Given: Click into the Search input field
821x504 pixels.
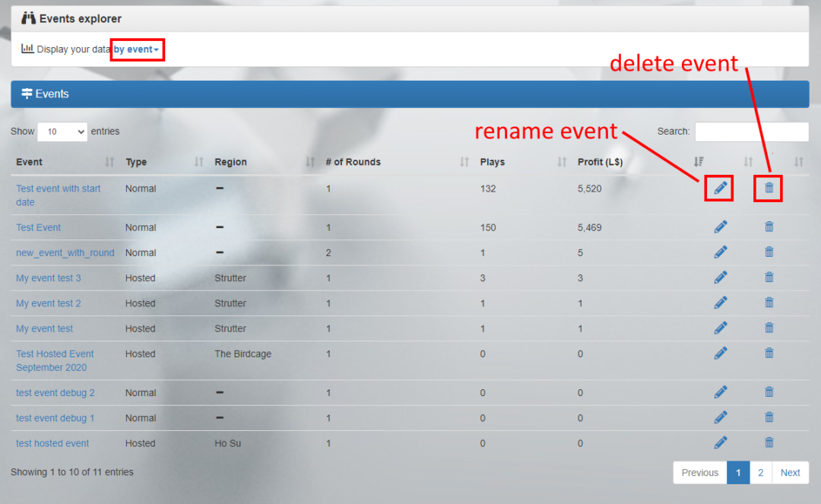Looking at the screenshot, I should pyautogui.click(x=751, y=132).
